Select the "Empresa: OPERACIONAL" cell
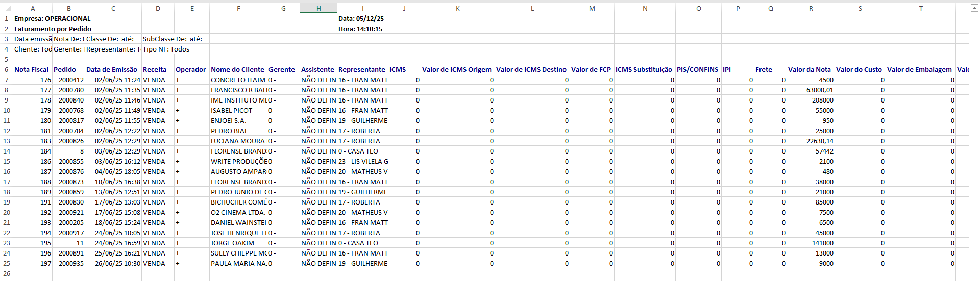Viewport: 980px width, 281px height. coord(52,18)
